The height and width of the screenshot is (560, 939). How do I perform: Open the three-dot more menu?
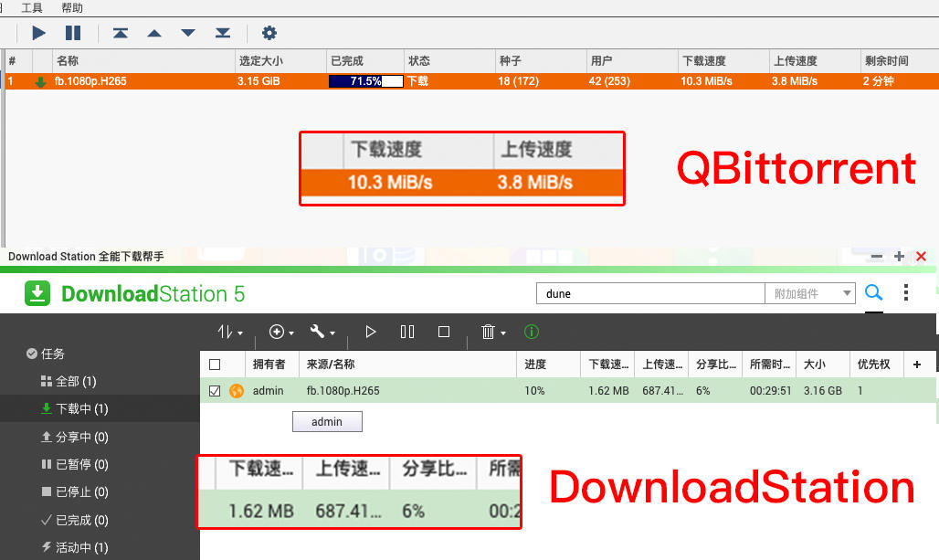(906, 292)
